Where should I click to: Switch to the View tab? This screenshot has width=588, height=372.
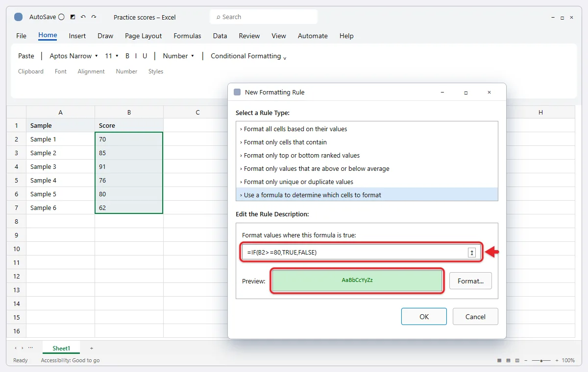(279, 36)
